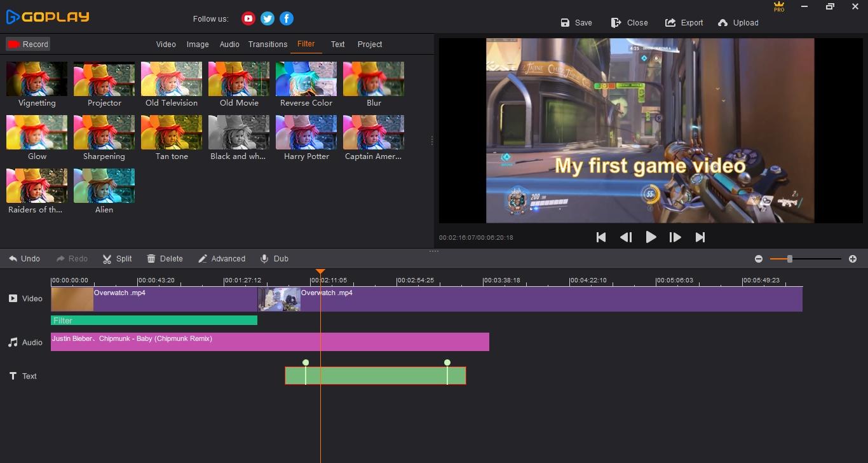The width and height of the screenshot is (868, 463).
Task: Zoom out the timeline with minus icon
Action: coord(759,259)
